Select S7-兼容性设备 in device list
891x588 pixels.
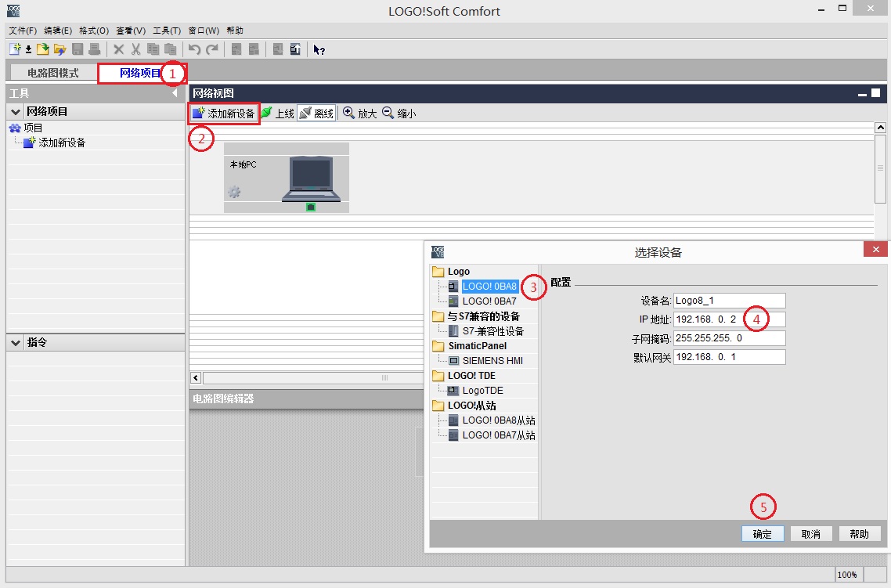tap(492, 331)
